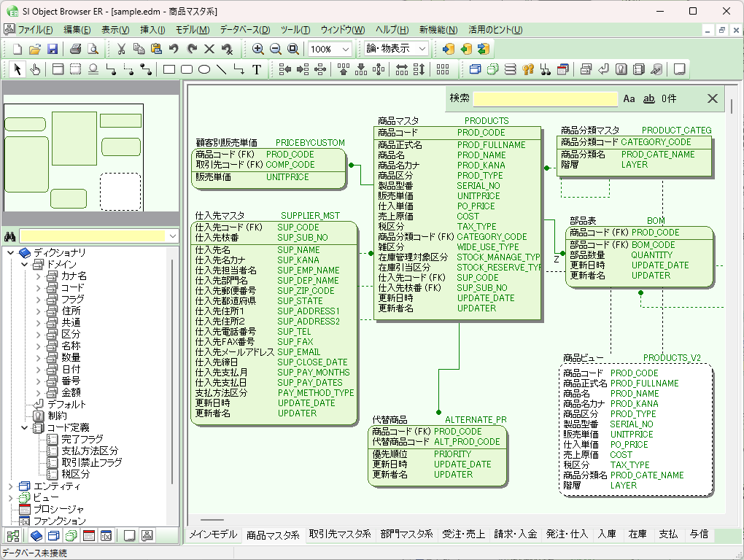
Task: Select the new entity tool
Action: (58, 70)
